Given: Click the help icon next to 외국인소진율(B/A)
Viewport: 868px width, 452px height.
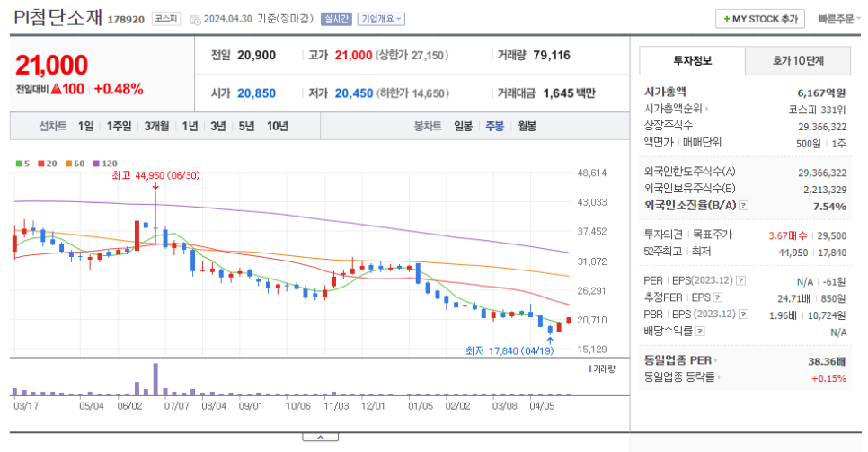Looking at the screenshot, I should pos(743,206).
